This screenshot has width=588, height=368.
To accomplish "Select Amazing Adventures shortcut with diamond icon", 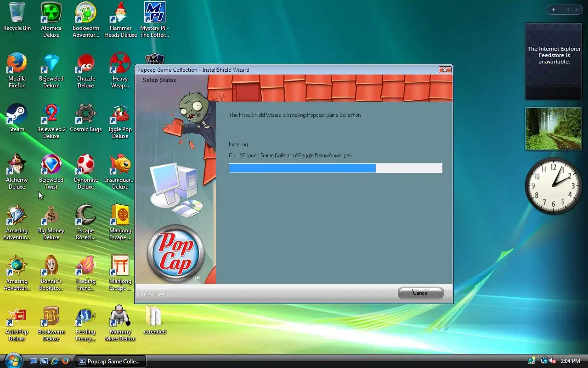I will point(17,222).
